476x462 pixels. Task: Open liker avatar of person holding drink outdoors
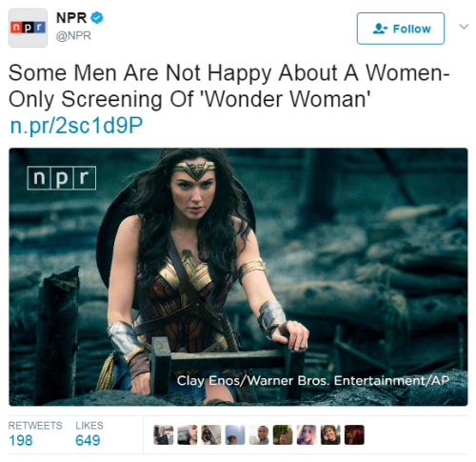[x=164, y=434]
